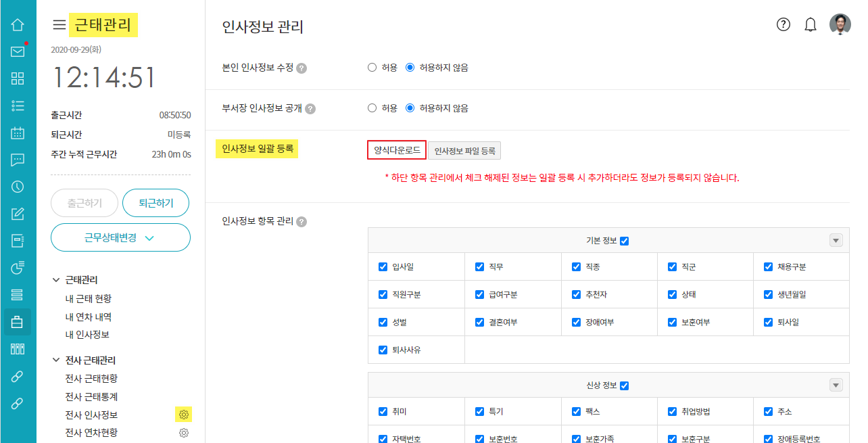This screenshot has height=443, width=868.
Task: Open the user profile avatar
Action: [840, 24]
